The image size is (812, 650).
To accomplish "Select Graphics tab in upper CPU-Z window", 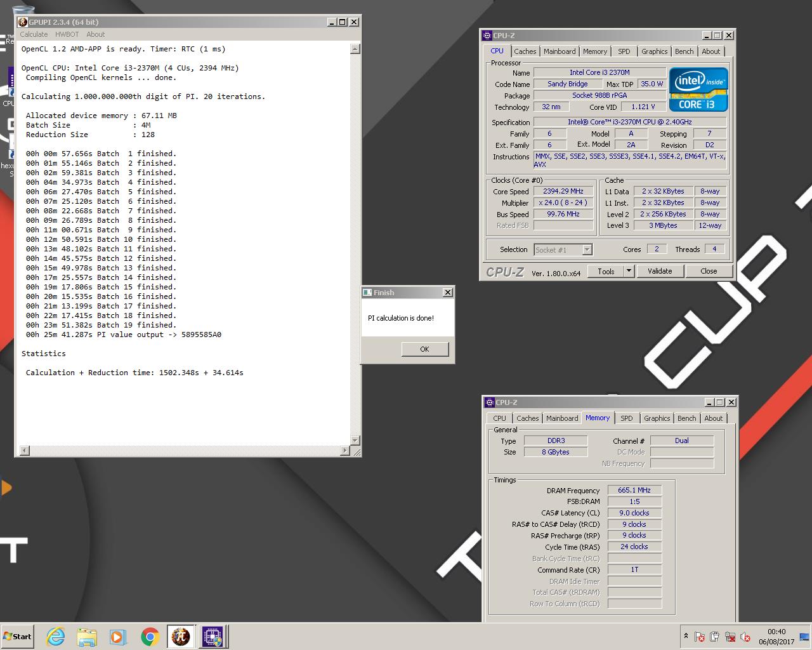I will (x=654, y=51).
